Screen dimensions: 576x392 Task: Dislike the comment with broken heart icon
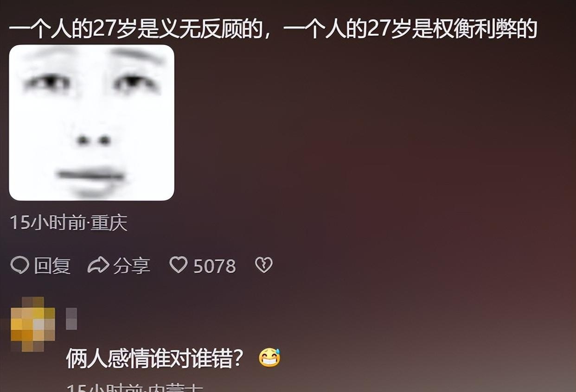[264, 266]
